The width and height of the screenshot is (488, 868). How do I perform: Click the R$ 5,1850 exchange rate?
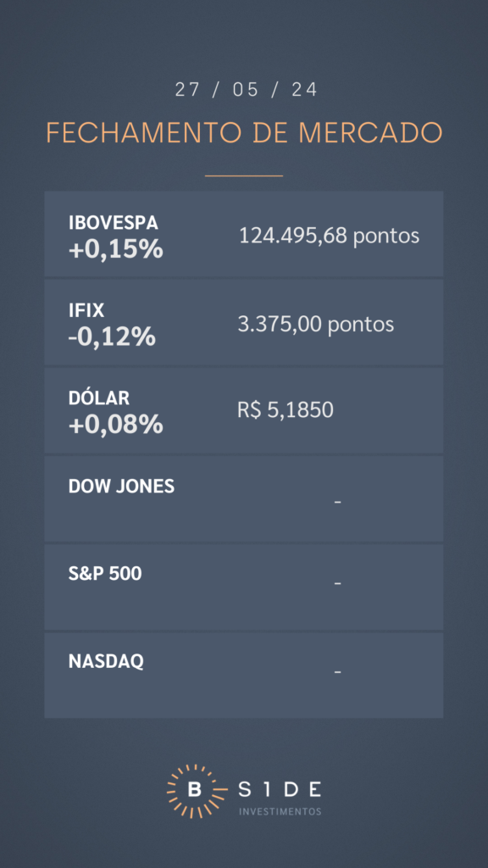286,411
